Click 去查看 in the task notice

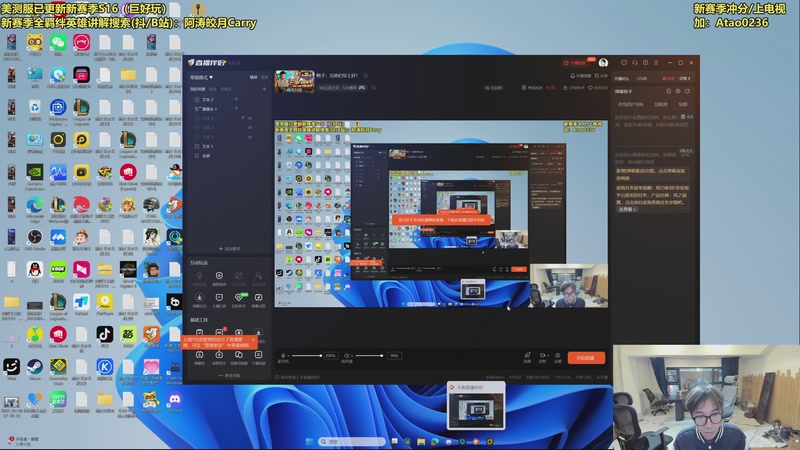coord(627,209)
